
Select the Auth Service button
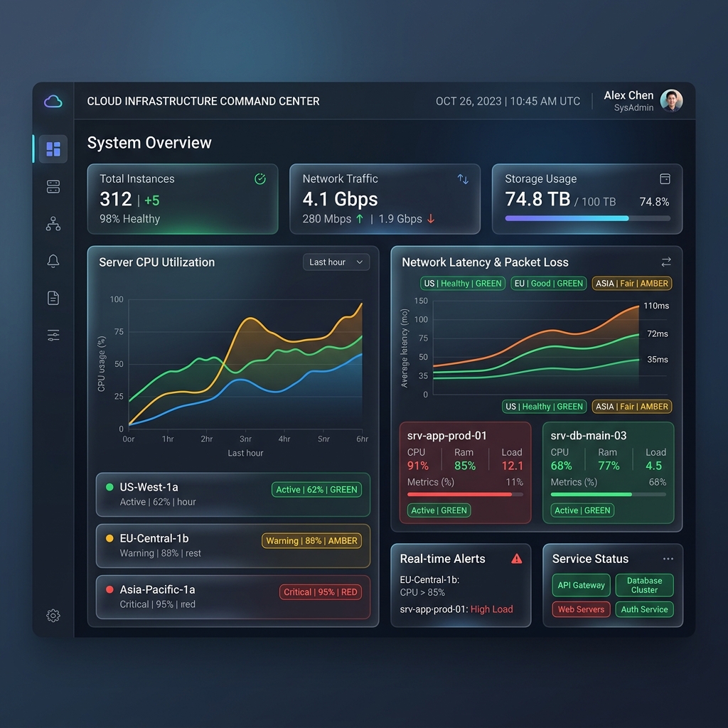[x=644, y=609]
